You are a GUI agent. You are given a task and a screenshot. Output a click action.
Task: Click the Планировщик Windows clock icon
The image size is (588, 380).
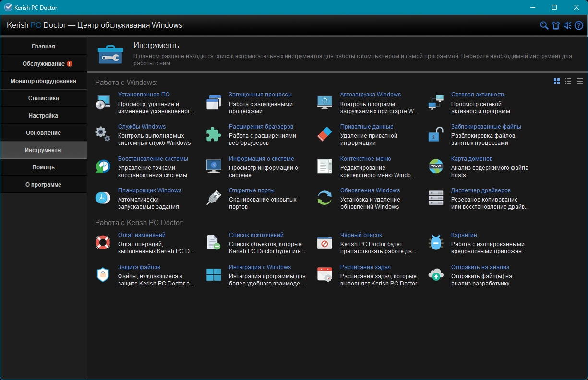click(x=103, y=198)
